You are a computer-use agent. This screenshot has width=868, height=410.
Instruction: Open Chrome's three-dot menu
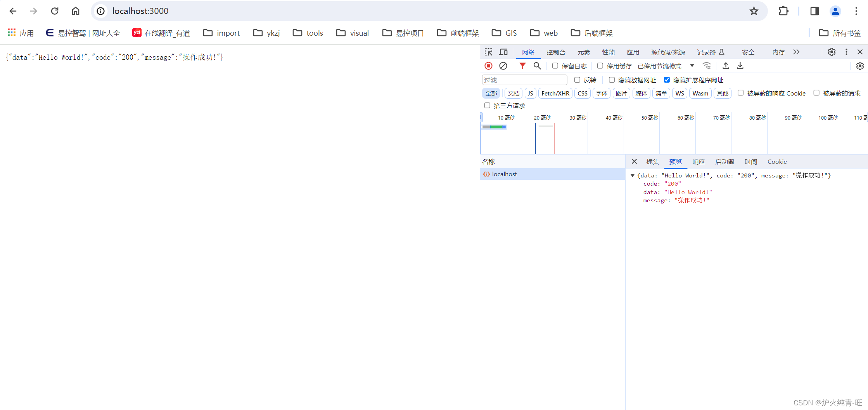point(856,11)
